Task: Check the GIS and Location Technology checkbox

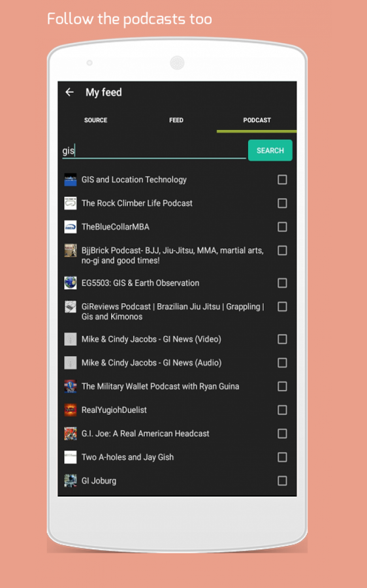Action: click(x=282, y=180)
